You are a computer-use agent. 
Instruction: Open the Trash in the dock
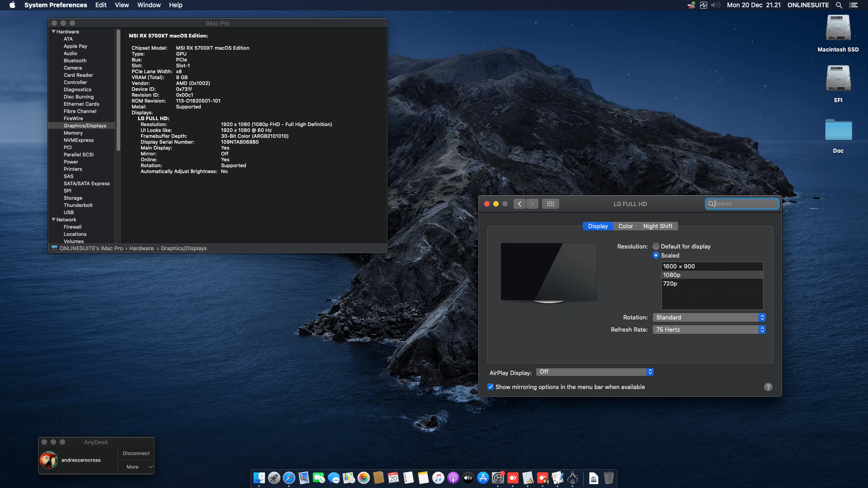609,478
